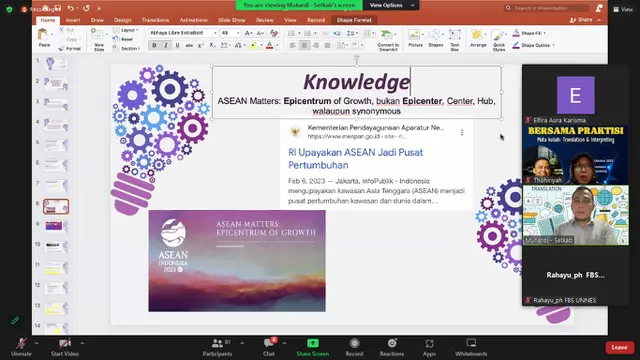640x360 pixels.
Task: Toggle Italic formatting
Action: [x=166, y=45]
